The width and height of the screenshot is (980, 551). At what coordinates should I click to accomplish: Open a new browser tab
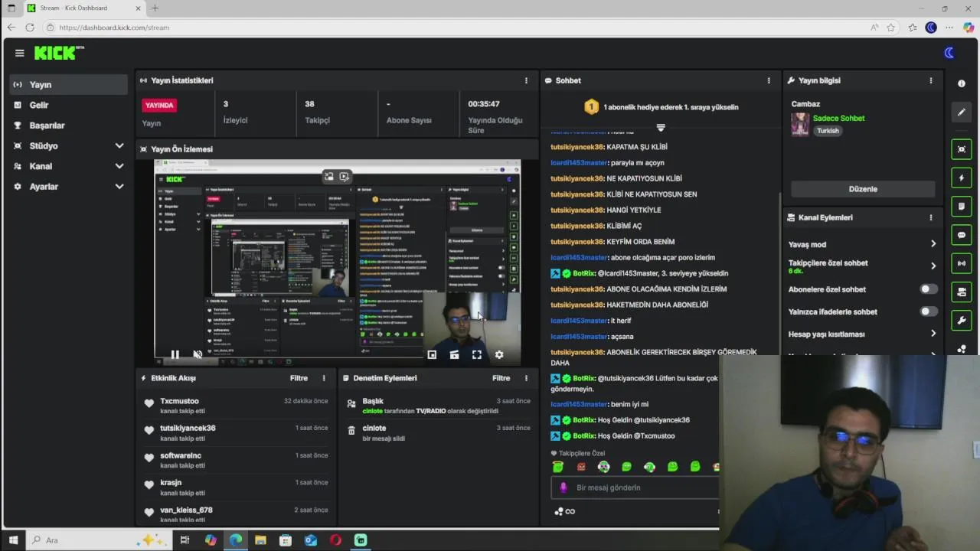pyautogui.click(x=155, y=8)
